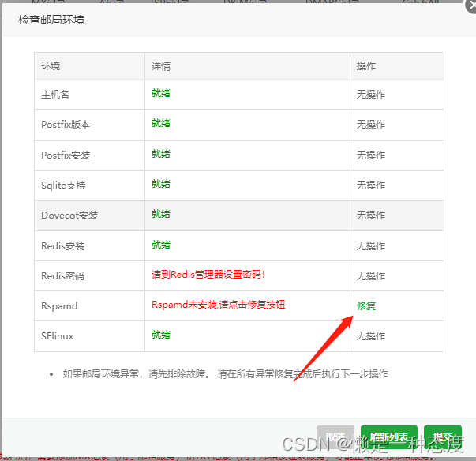Select the Redis安装 row label
The height and width of the screenshot is (461, 476).
click(x=63, y=245)
